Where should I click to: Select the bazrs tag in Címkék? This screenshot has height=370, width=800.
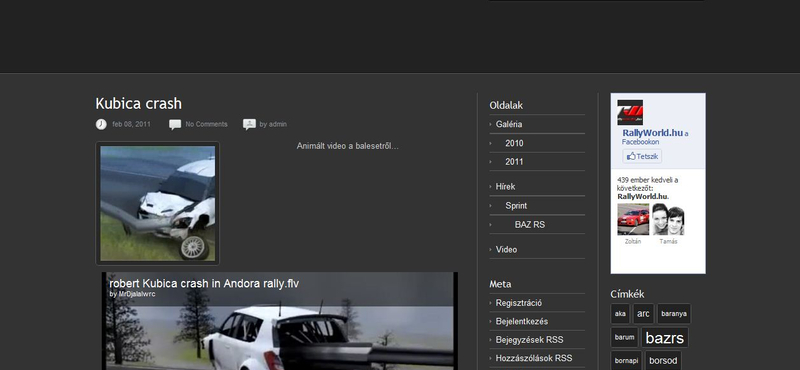[x=664, y=338]
